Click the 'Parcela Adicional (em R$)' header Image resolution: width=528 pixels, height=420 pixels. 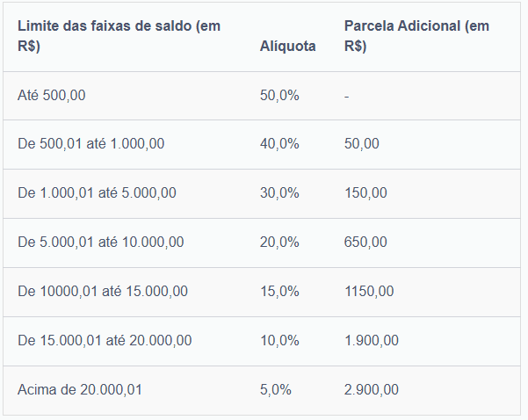pos(416,36)
